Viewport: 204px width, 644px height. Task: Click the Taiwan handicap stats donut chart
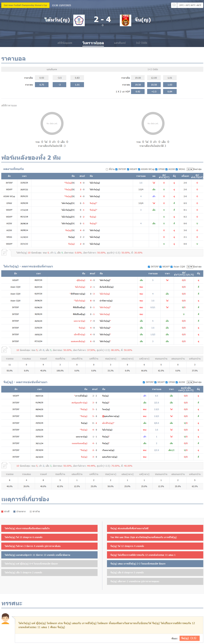[x=52, y=123]
